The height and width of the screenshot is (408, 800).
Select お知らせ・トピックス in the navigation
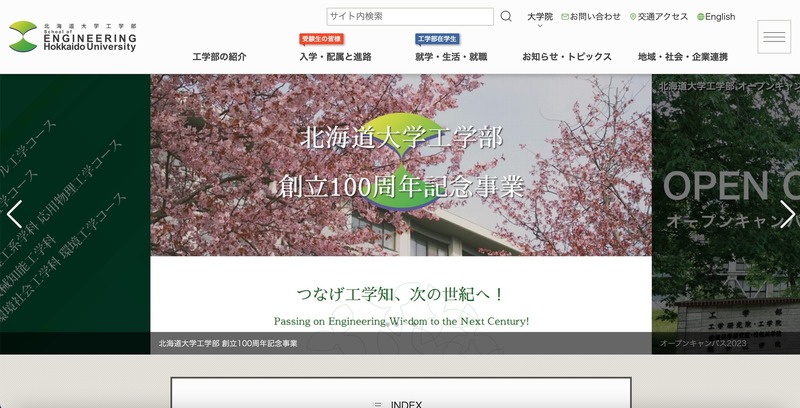point(567,57)
